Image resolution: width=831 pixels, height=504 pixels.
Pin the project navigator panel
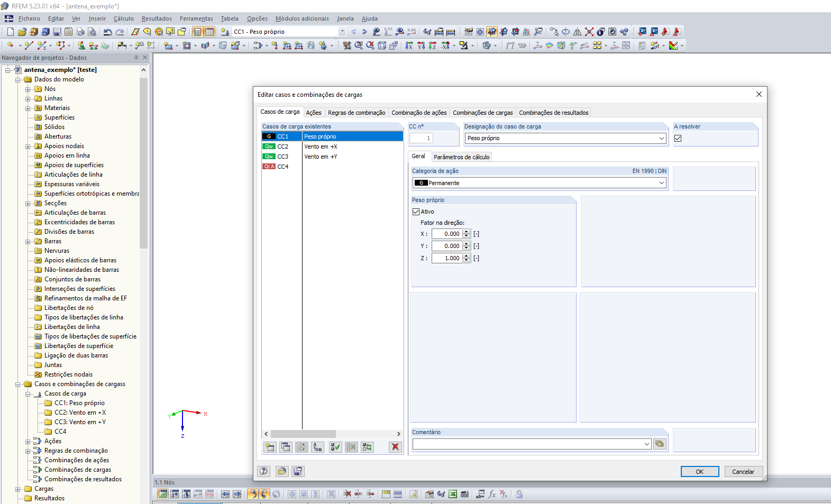click(x=136, y=58)
